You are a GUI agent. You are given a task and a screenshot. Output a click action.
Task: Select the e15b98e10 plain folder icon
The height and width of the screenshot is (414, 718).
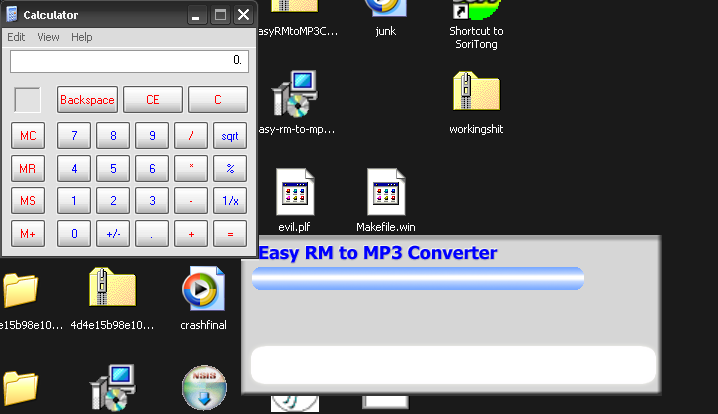coord(21,290)
